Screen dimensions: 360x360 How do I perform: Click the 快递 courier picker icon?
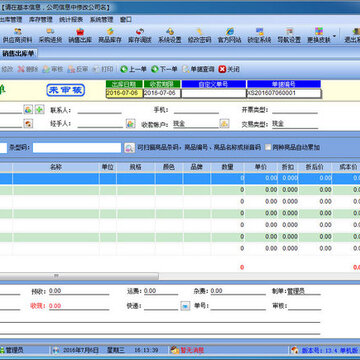[185, 306]
